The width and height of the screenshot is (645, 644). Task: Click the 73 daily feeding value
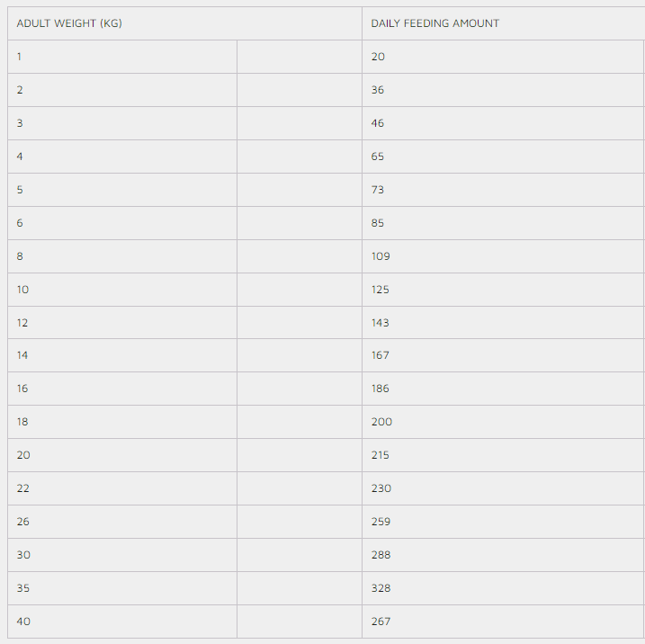click(x=378, y=190)
